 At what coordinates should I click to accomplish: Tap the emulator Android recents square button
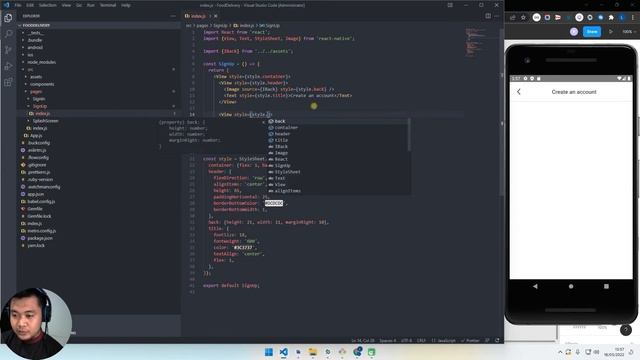(x=606, y=286)
